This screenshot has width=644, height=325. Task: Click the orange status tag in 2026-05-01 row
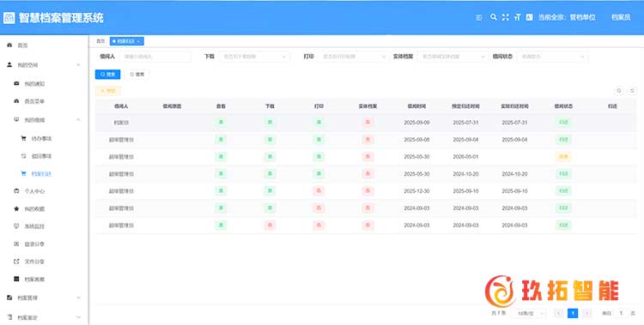[563, 156]
